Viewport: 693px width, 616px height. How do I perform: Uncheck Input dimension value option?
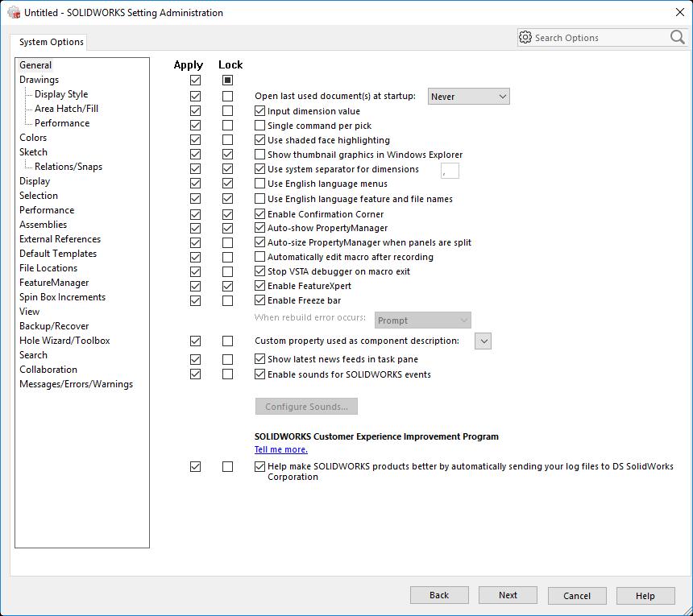[x=259, y=111]
